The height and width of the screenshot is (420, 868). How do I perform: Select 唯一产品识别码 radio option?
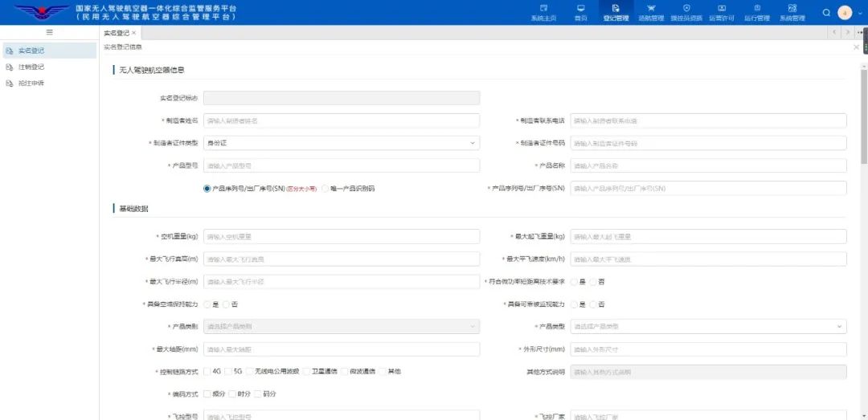pyautogui.click(x=325, y=189)
